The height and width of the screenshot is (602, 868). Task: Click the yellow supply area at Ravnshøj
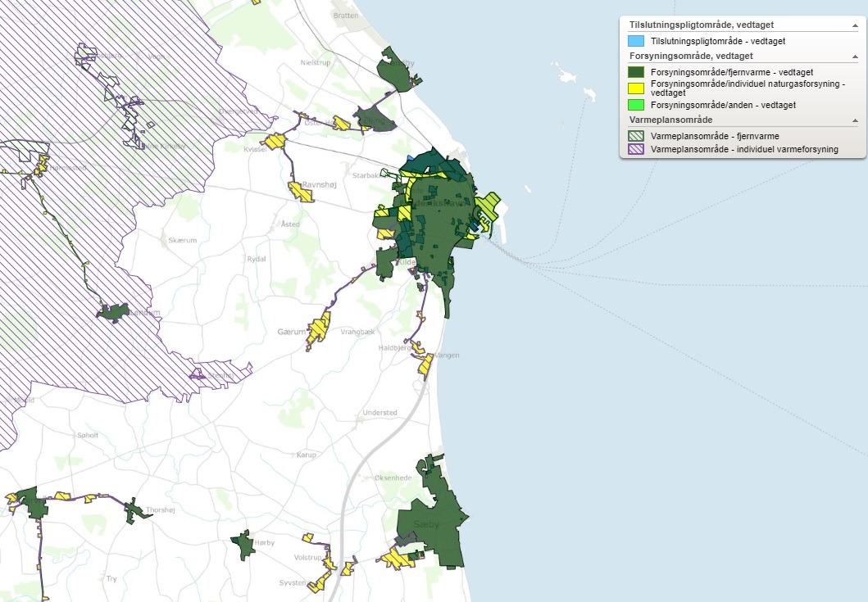click(x=298, y=191)
